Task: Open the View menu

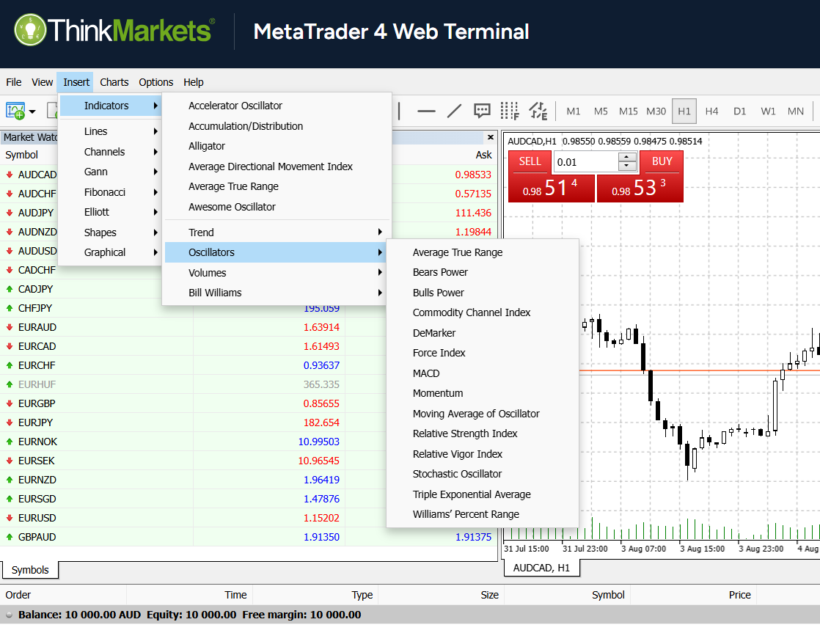Action: coord(42,82)
